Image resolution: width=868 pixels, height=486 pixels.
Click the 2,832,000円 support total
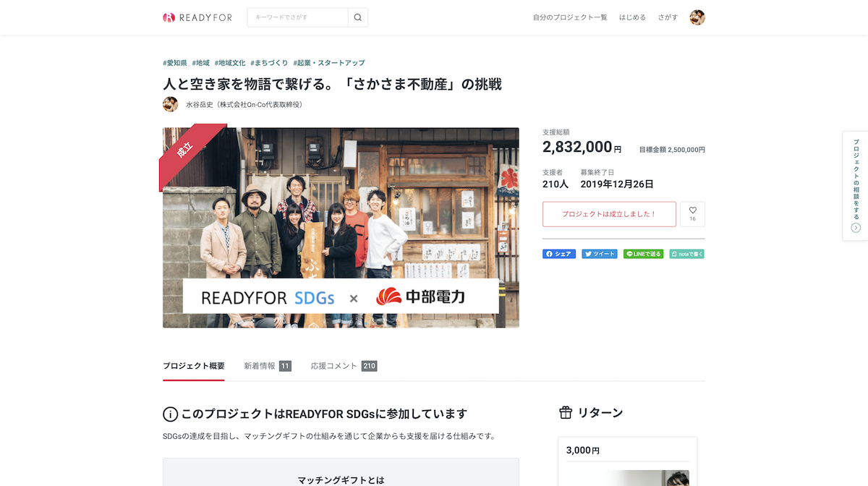coord(582,148)
